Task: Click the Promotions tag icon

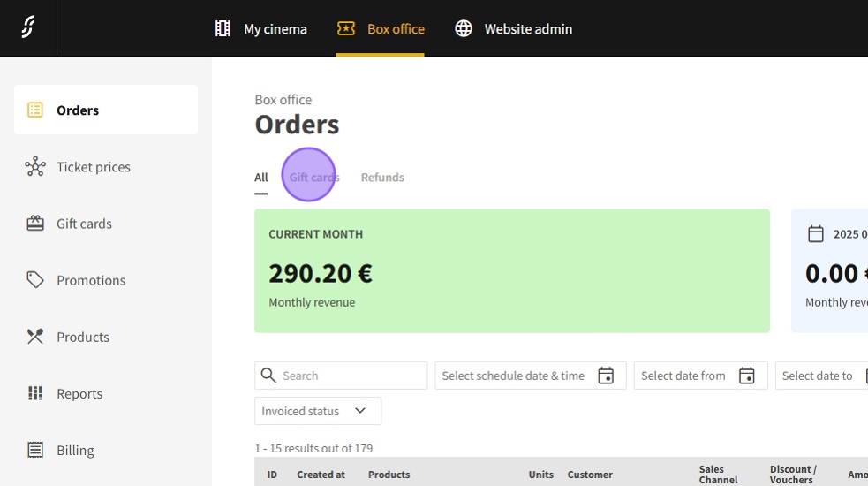Action: 35,280
